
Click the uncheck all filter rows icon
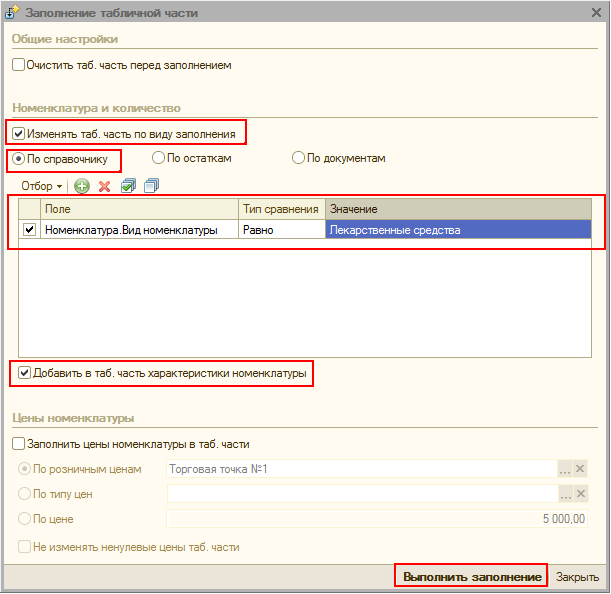click(150, 186)
